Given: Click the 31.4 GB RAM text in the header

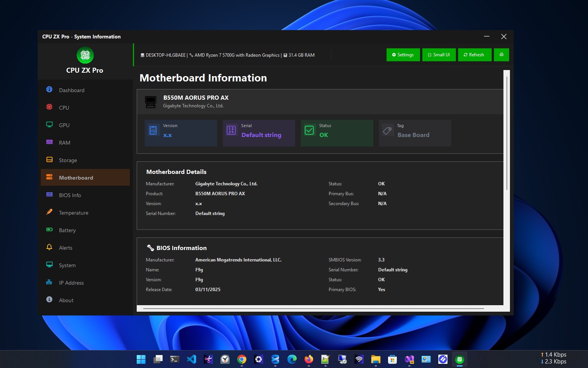Looking at the screenshot, I should tap(301, 55).
